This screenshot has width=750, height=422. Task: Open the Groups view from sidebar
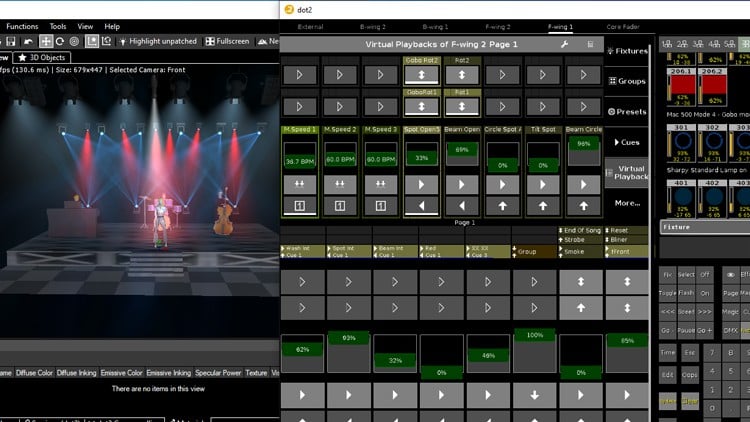point(628,81)
